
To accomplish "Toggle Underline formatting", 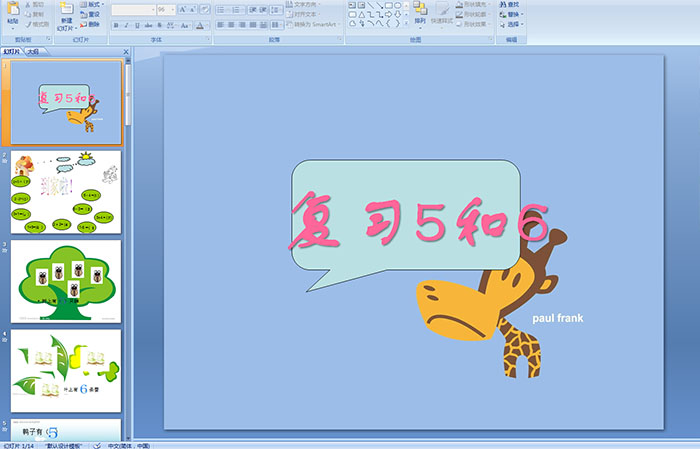I will (137, 25).
